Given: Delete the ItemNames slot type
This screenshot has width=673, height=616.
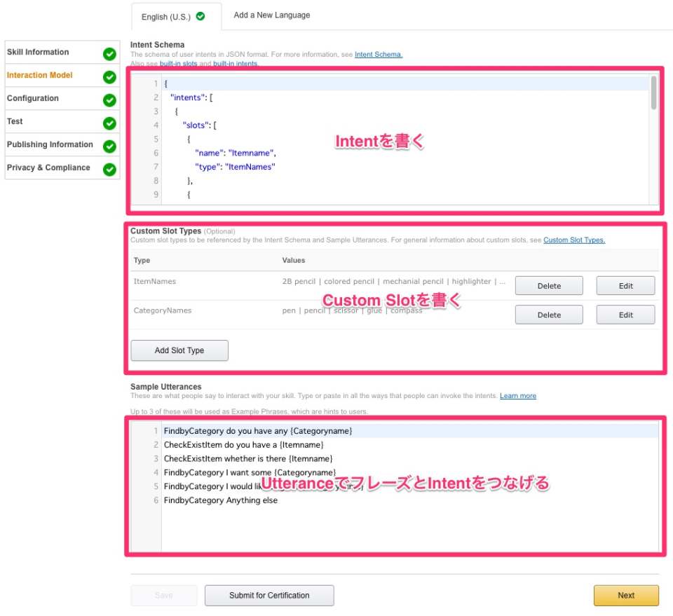Looking at the screenshot, I should point(548,285).
